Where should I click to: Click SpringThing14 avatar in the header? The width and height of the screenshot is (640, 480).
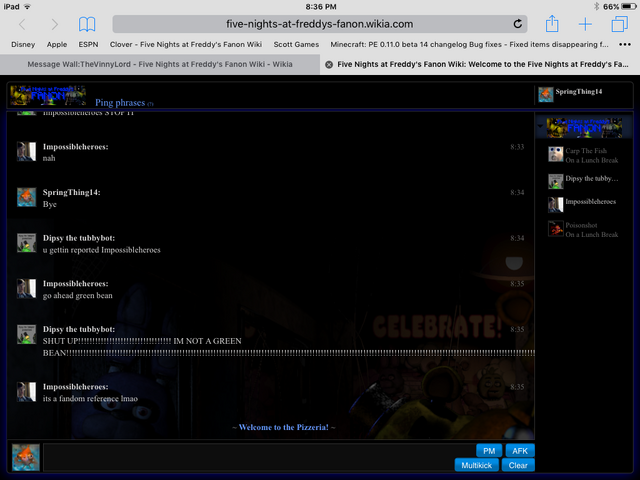[x=546, y=94]
